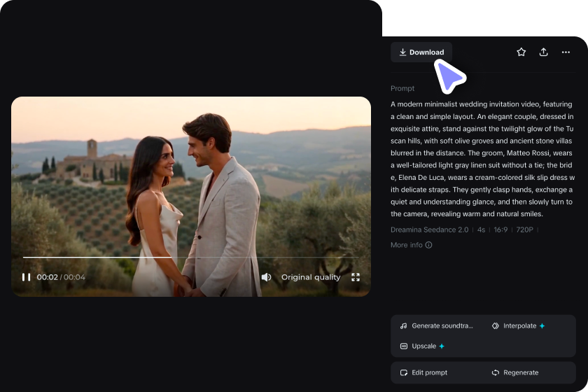
Task: Click the video preview frame
Action: pos(191,197)
